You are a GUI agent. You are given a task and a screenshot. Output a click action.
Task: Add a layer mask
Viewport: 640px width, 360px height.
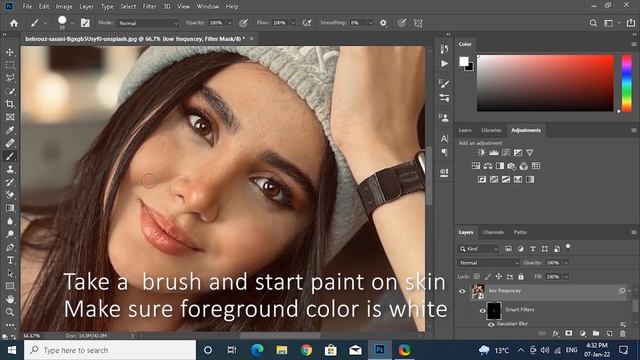coord(569,333)
